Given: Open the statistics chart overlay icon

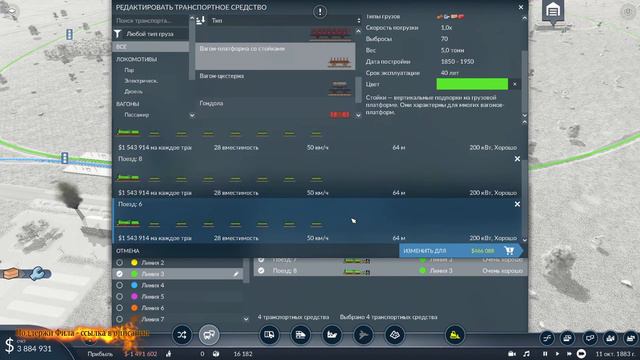Looking at the screenshot, I should [x=610, y=338].
